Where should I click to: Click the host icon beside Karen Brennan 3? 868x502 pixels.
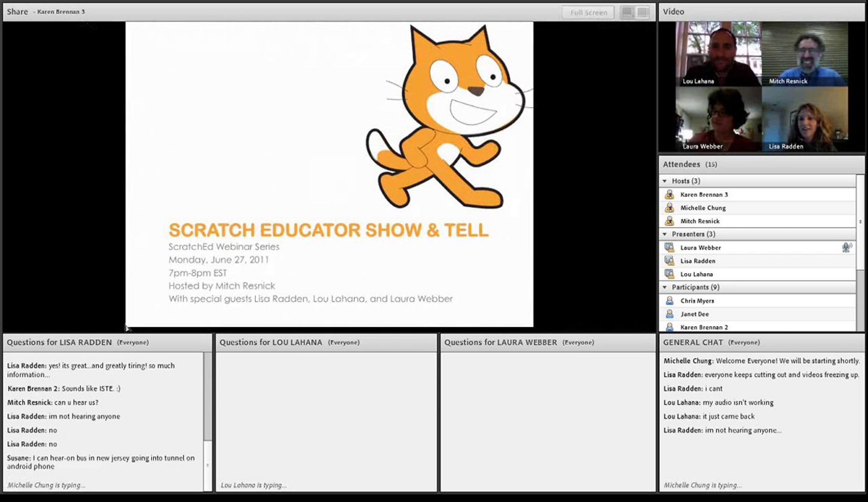[669, 195]
